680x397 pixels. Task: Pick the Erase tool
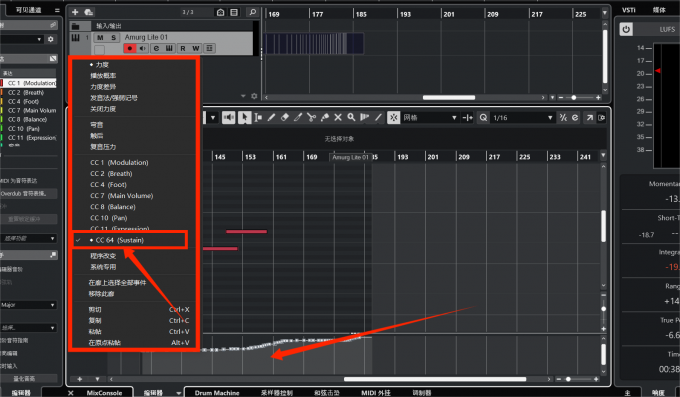[x=284, y=117]
